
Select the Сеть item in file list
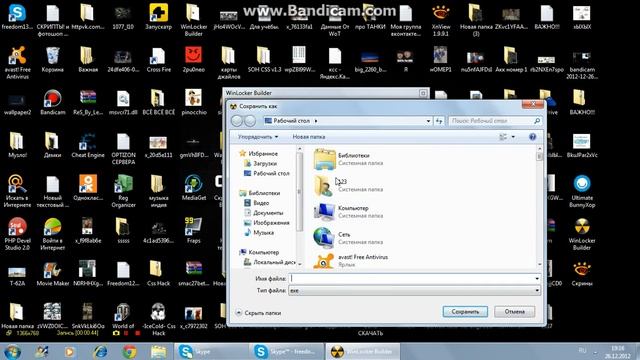(x=348, y=238)
